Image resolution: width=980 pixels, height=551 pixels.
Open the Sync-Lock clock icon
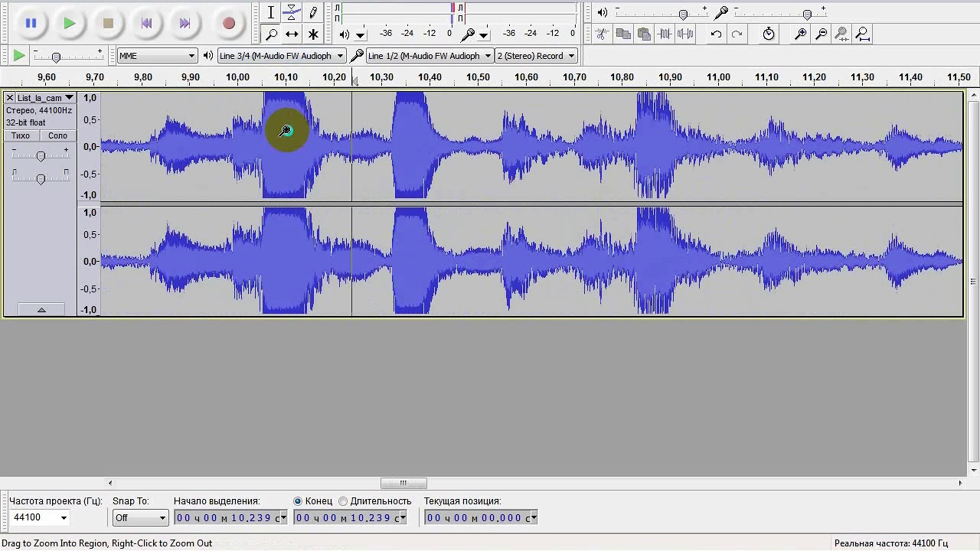[x=769, y=34]
